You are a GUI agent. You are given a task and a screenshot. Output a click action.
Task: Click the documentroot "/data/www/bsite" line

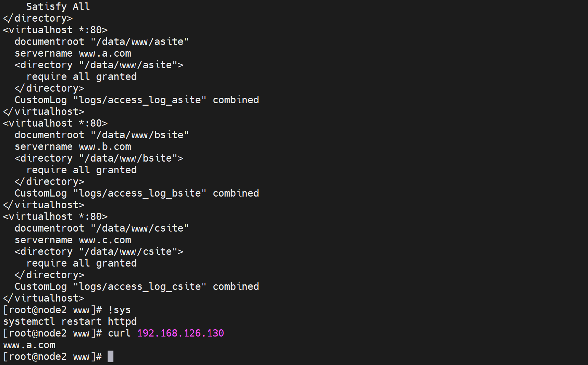coord(101,135)
